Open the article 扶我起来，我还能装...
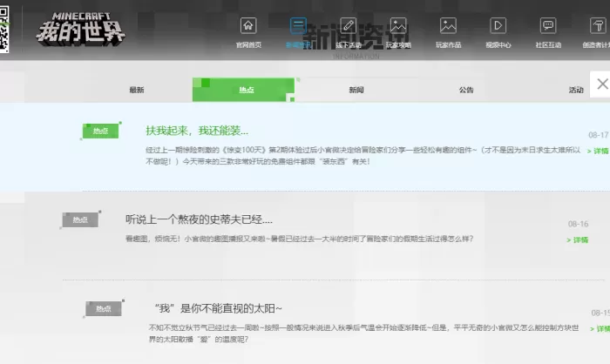This screenshot has width=610, height=364. click(197, 131)
